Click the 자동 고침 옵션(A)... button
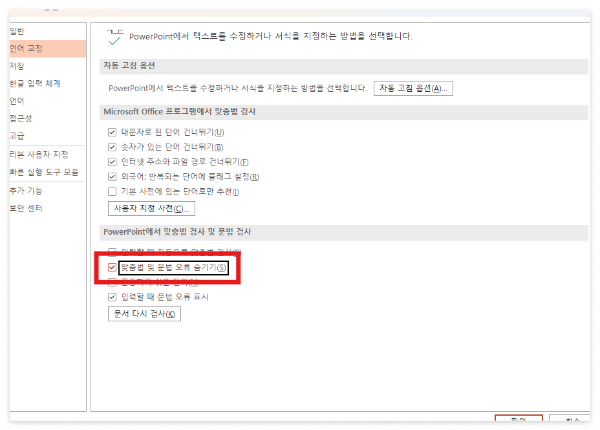Screen dimensions: 600x430 [413, 88]
